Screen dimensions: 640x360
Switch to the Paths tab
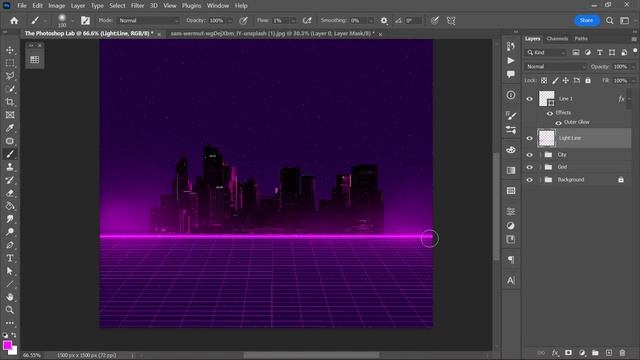click(581, 39)
